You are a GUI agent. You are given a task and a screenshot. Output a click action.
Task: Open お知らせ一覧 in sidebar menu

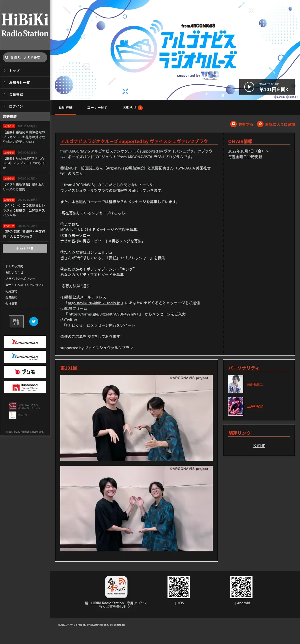click(25, 83)
